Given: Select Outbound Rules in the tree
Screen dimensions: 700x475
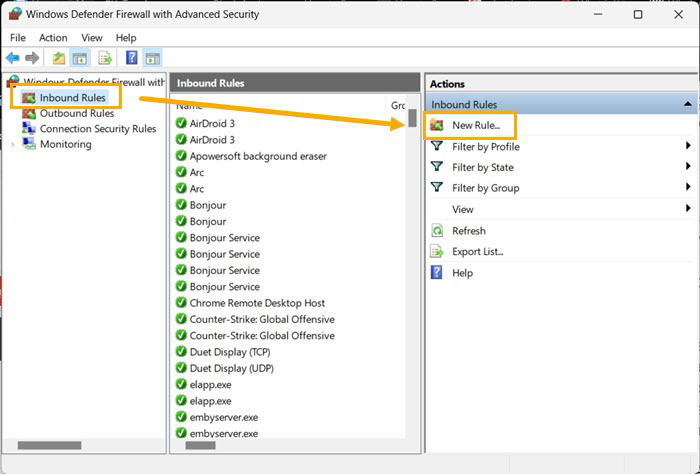Looking at the screenshot, I should tap(77, 113).
